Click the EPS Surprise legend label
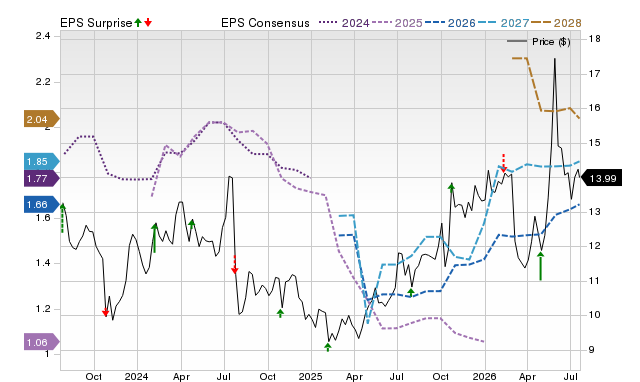 click(96, 23)
